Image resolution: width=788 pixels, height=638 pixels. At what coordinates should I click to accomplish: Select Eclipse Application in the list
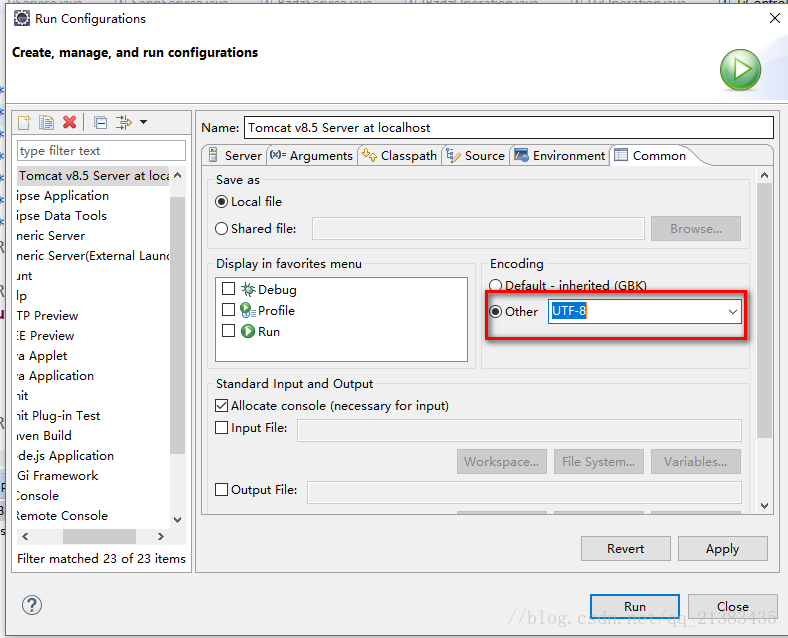pyautogui.click(x=62, y=196)
